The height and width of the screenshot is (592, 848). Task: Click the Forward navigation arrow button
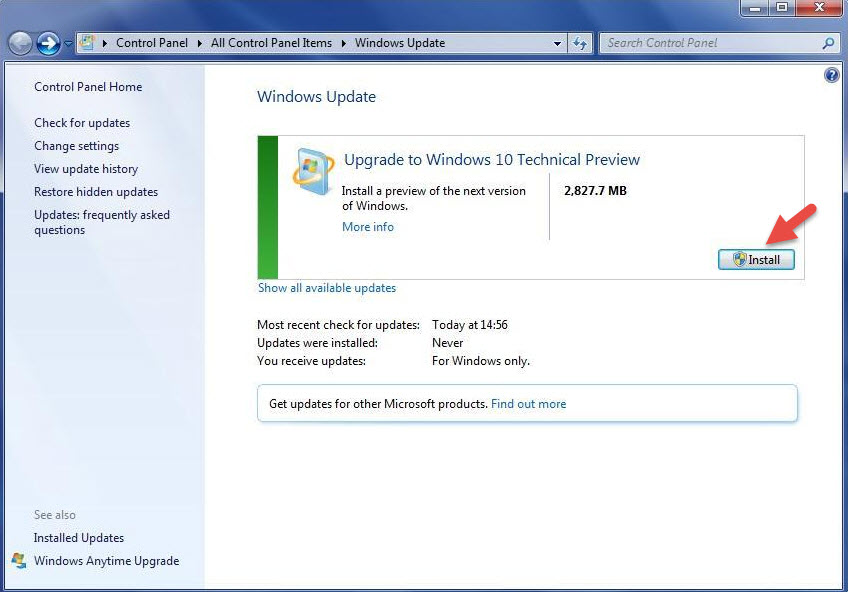click(x=48, y=43)
